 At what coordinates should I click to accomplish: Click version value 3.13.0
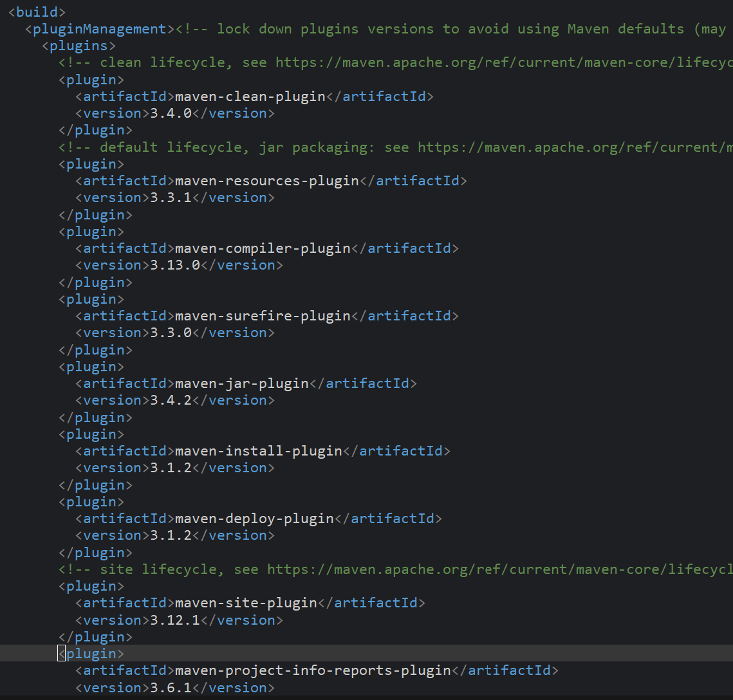pos(175,266)
